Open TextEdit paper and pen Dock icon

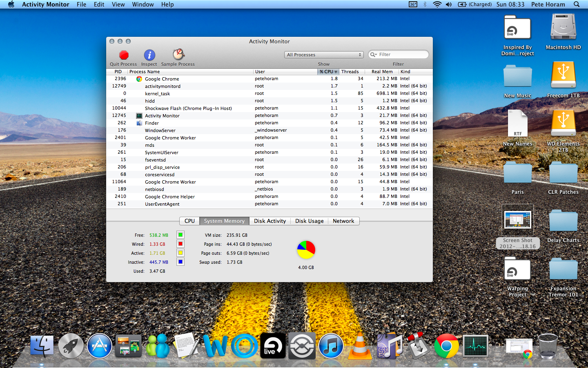point(186,346)
